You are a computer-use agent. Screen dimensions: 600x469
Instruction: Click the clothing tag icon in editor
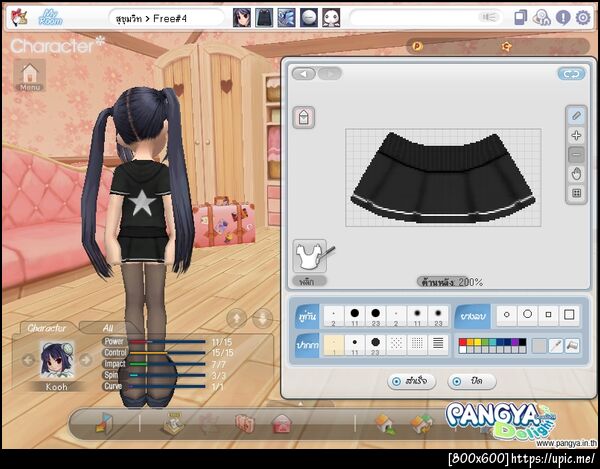[x=304, y=117]
